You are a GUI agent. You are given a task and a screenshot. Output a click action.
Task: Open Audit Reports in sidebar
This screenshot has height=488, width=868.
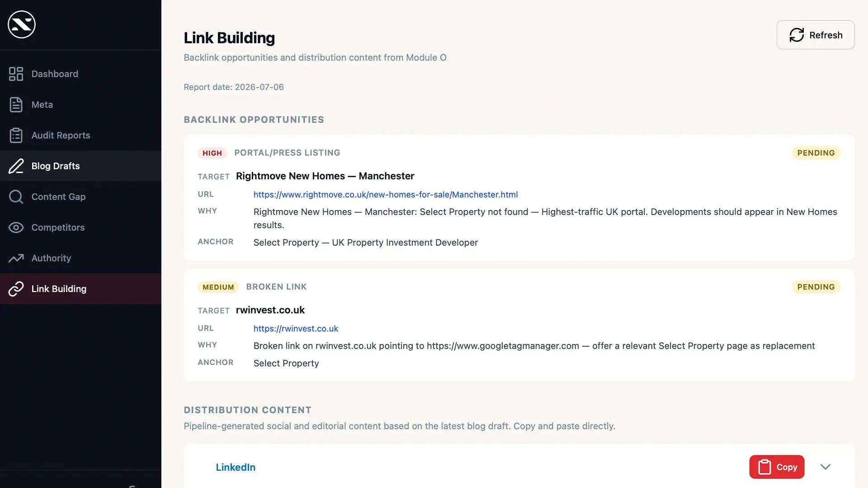[80, 135]
